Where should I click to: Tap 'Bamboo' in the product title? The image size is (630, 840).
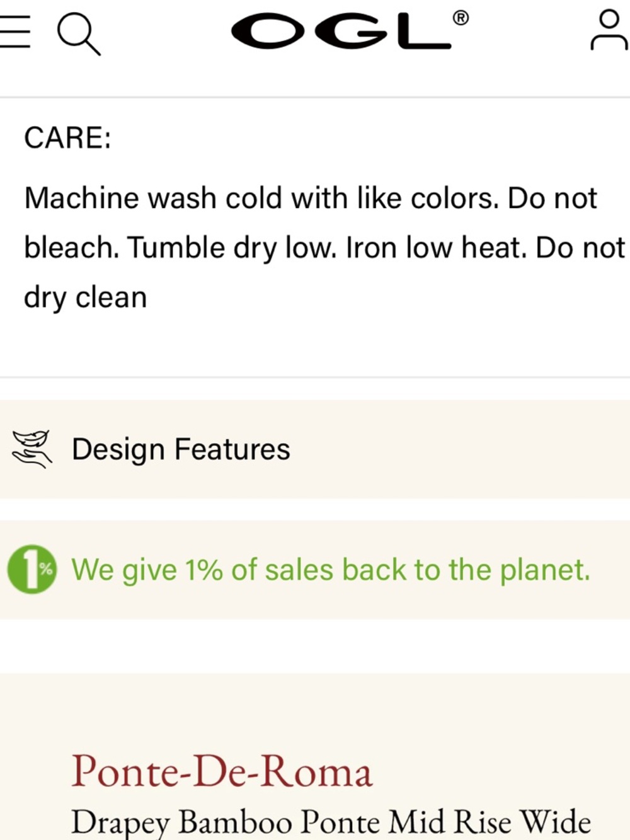[235, 822]
